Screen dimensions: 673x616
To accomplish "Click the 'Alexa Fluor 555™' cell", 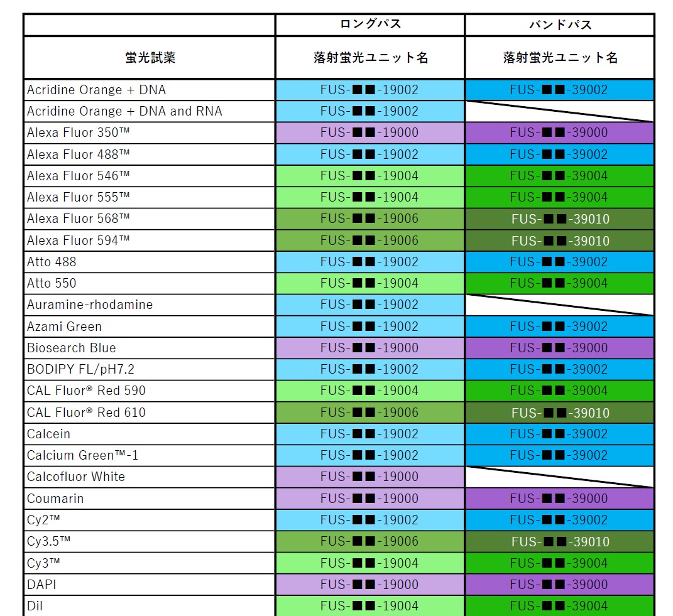I will click(x=150, y=197).
